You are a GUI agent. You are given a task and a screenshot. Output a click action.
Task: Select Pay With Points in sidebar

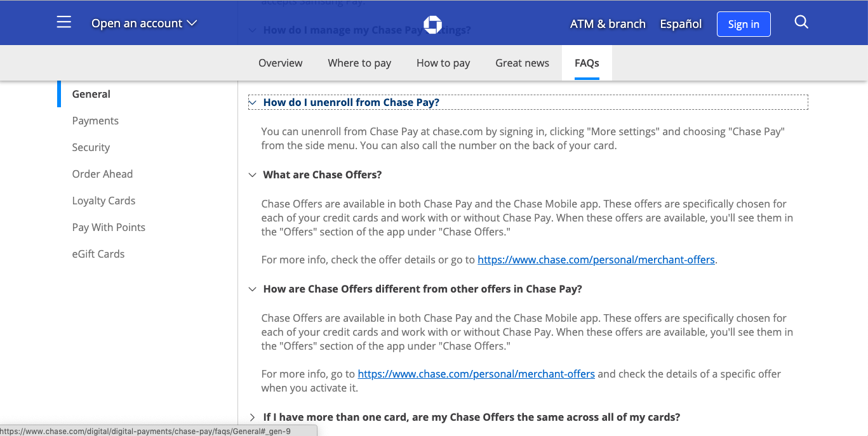(109, 227)
